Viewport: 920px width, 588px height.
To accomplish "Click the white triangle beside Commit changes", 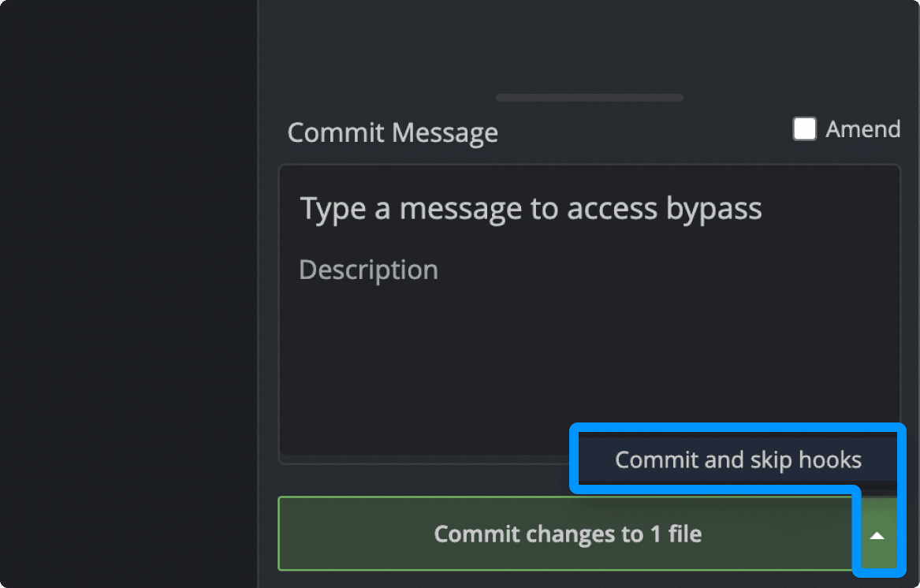I will click(x=877, y=535).
